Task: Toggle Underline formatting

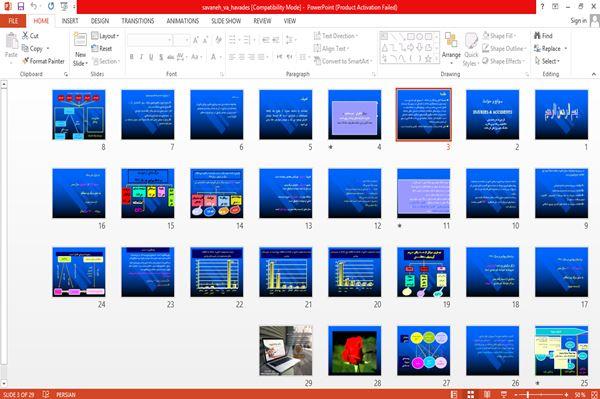Action: click(151, 57)
